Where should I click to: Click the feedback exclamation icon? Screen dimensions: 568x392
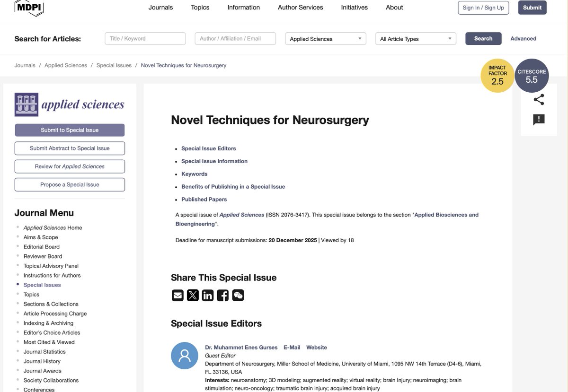[539, 120]
